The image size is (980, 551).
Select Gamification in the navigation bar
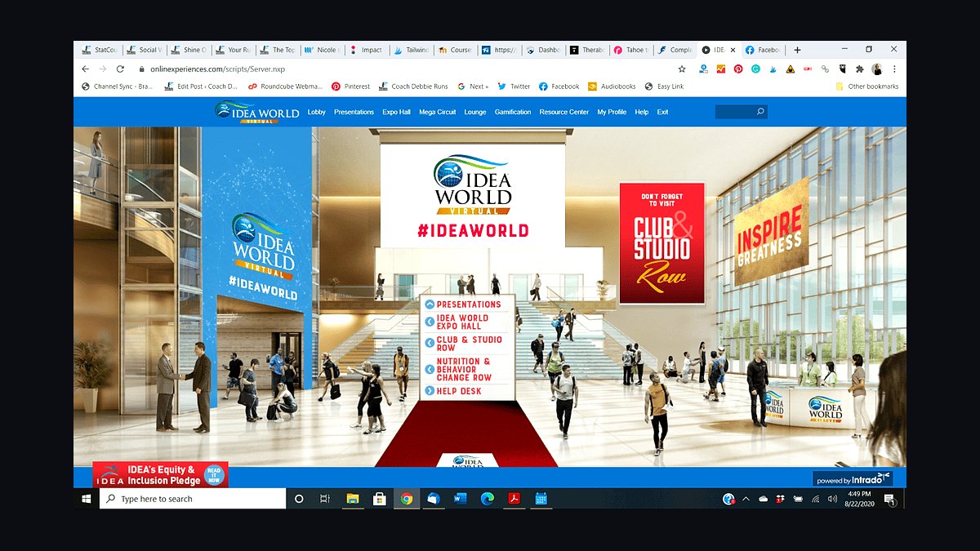[513, 112]
